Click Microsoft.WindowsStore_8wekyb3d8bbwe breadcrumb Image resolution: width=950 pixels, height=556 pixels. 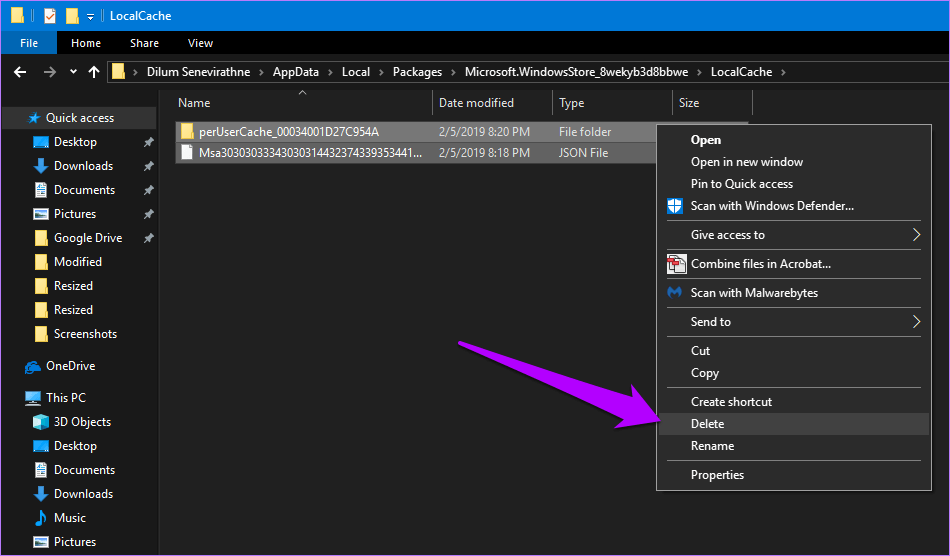pos(576,72)
